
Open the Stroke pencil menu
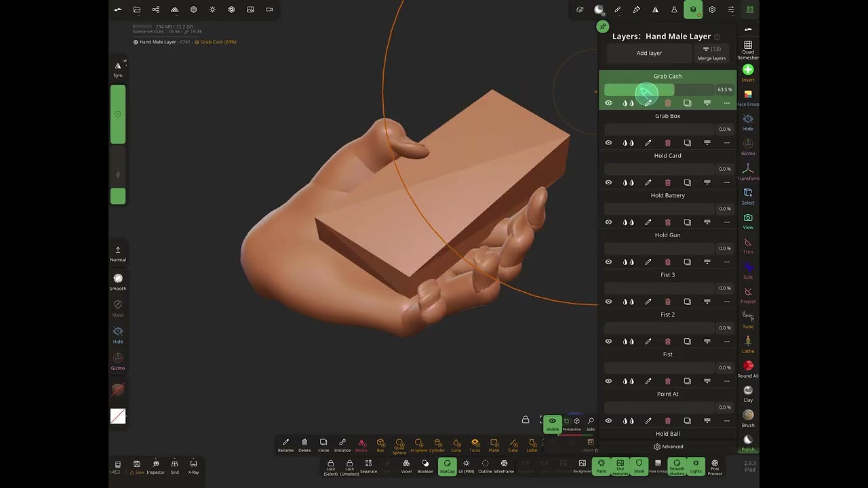[x=618, y=9]
